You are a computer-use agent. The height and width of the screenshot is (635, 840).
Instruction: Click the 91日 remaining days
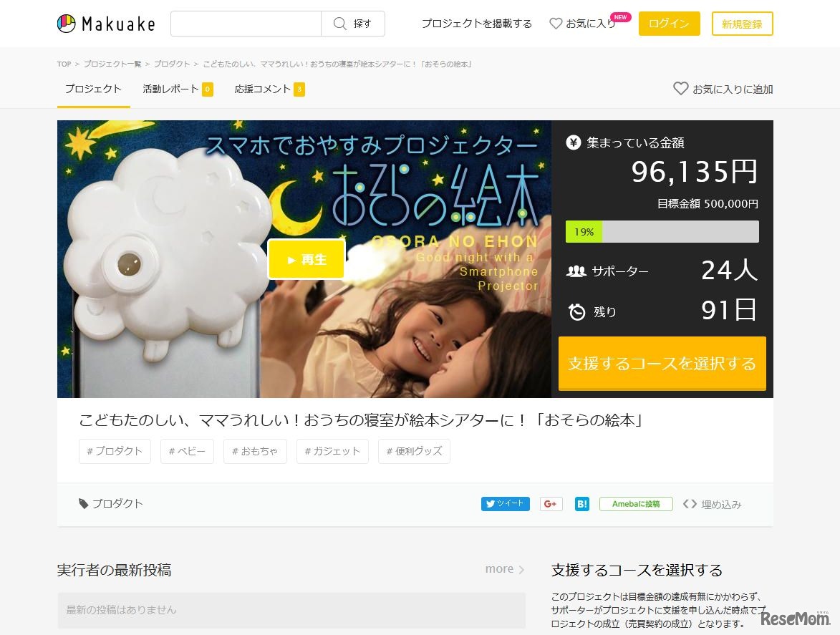coord(729,310)
